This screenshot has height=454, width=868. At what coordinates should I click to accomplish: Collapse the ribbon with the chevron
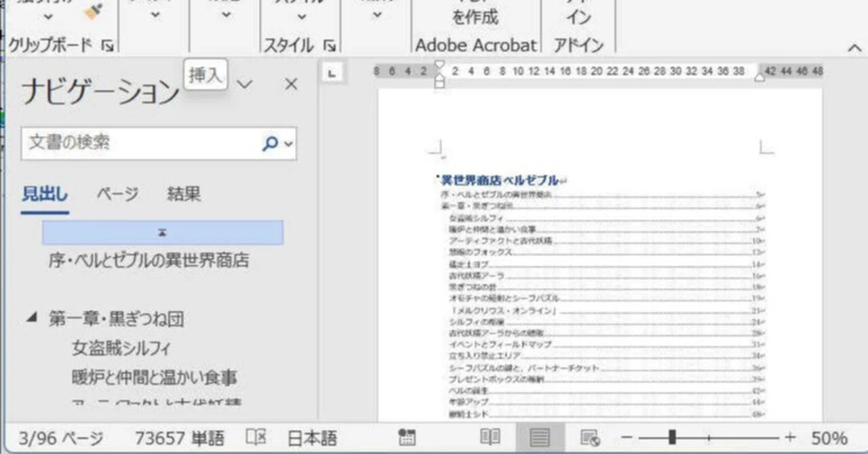pyautogui.click(x=854, y=47)
